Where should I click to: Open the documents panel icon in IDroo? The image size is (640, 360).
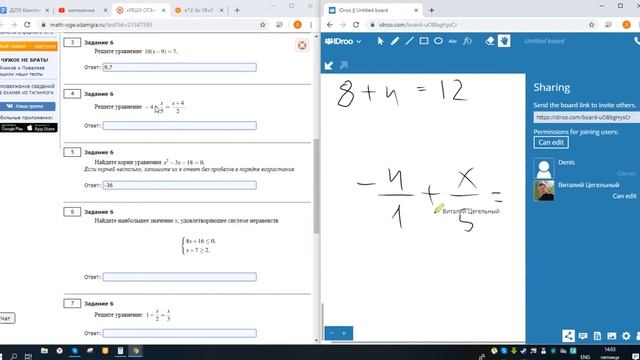597,336
